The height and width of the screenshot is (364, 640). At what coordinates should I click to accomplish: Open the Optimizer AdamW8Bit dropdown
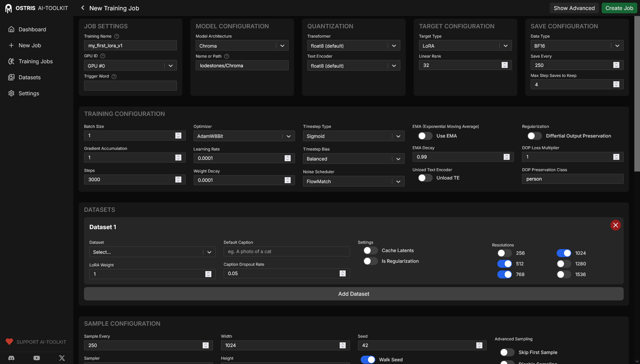[244, 136]
